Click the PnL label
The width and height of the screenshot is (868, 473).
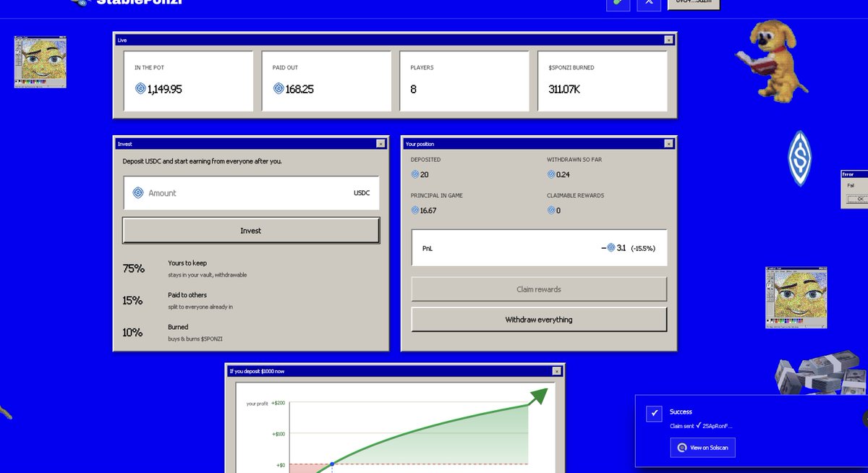coord(427,248)
